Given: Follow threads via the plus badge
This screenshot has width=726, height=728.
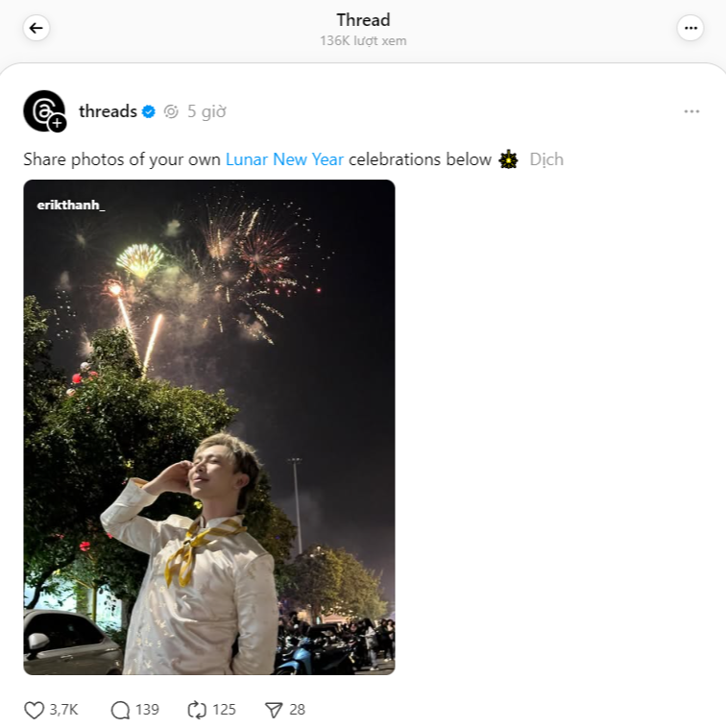Looking at the screenshot, I should click(x=58, y=124).
